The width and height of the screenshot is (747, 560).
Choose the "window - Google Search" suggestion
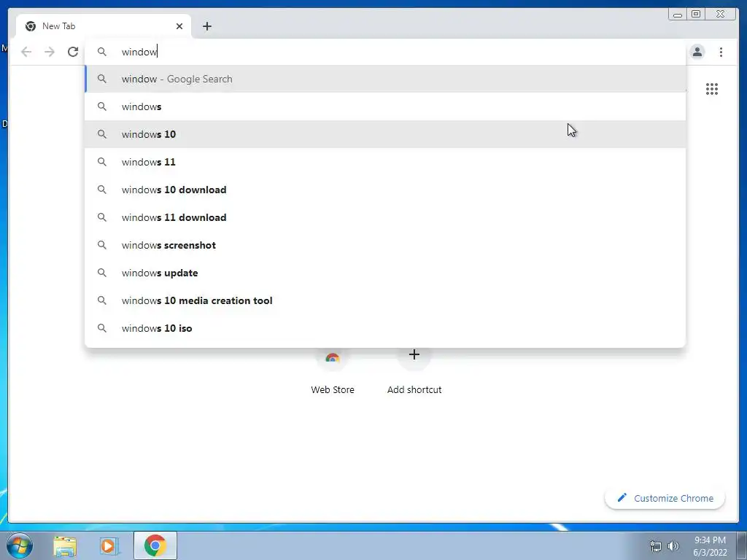point(385,79)
